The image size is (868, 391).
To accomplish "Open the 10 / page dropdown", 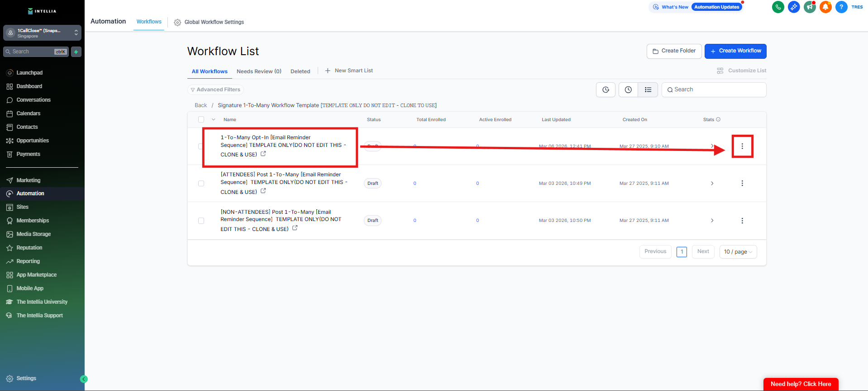I will tap(738, 252).
